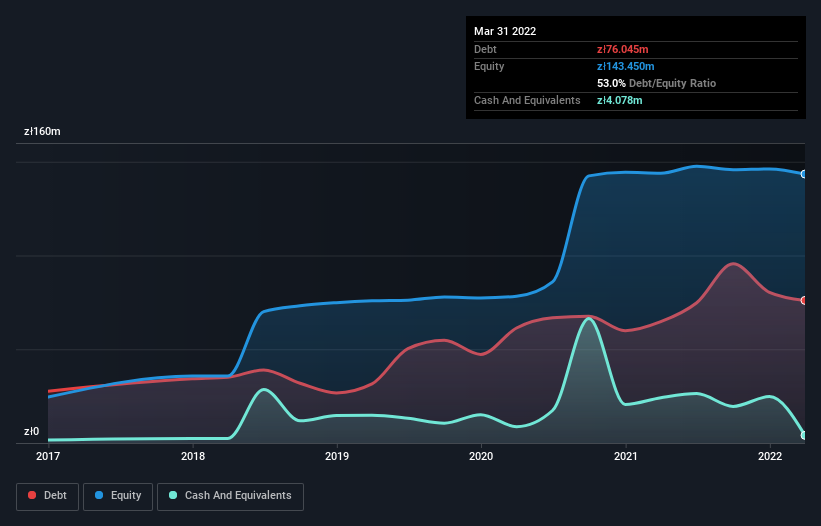Click the teal Cash legend dot
Image resolution: width=821 pixels, height=526 pixels.
[173, 495]
